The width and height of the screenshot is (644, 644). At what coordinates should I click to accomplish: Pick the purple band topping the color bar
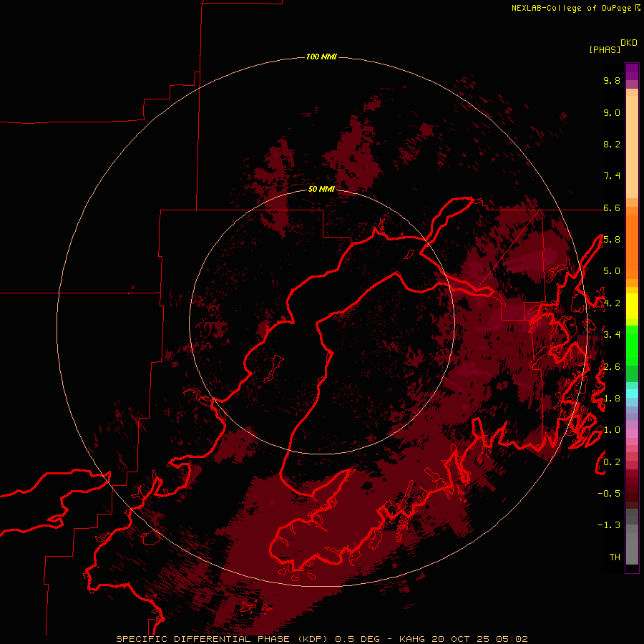(x=632, y=72)
